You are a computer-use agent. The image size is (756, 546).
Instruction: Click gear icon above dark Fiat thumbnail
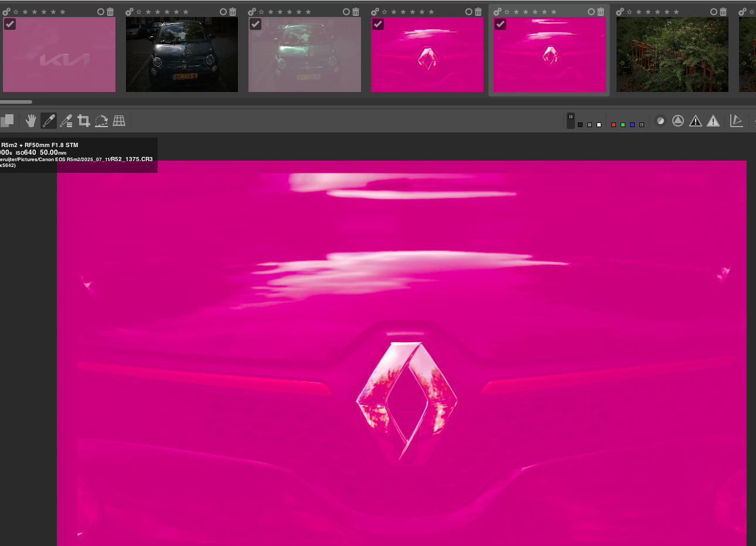tap(130, 12)
